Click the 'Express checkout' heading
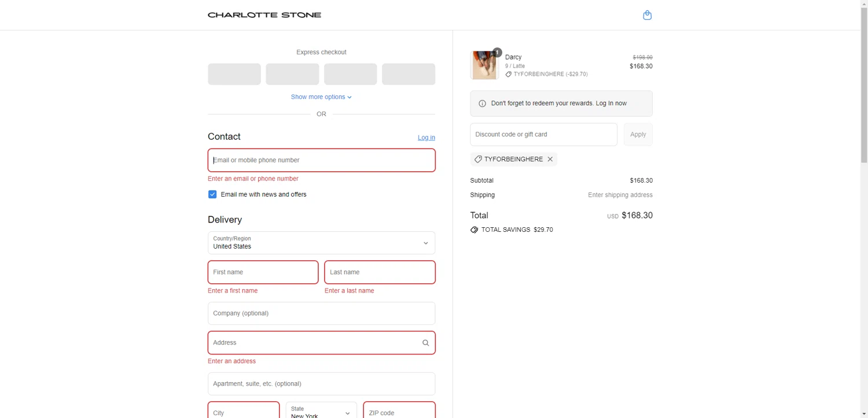The width and height of the screenshot is (868, 418). pyautogui.click(x=321, y=52)
